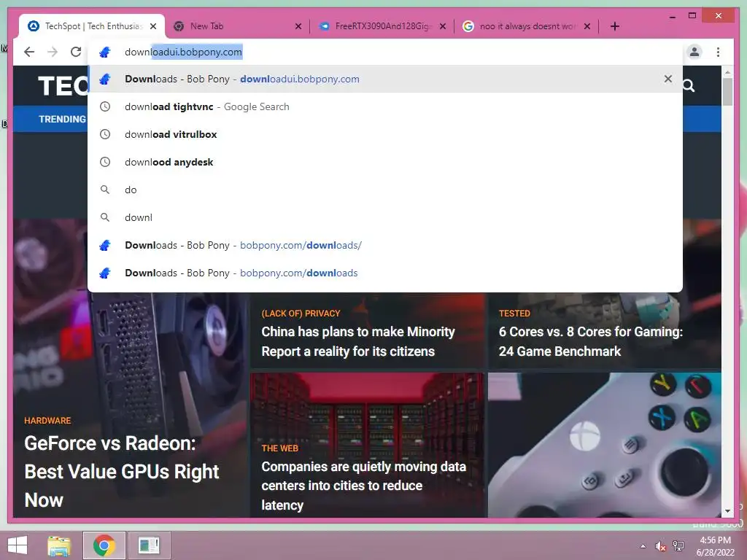
Task: Click the browser Back arrow
Action: click(29, 52)
